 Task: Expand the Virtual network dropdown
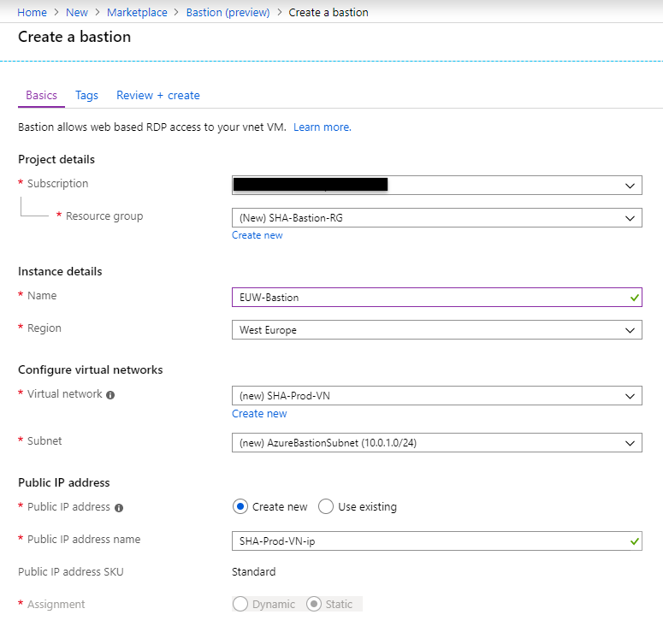(x=436, y=396)
